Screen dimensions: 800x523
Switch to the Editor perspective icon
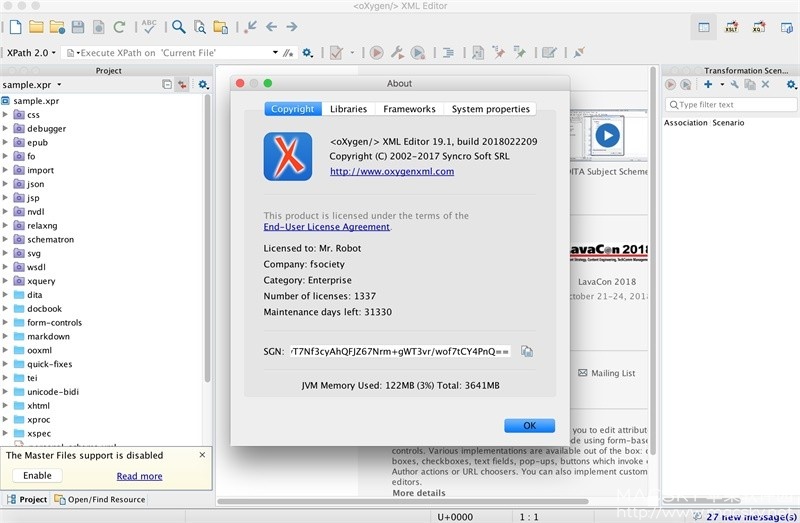(704, 27)
